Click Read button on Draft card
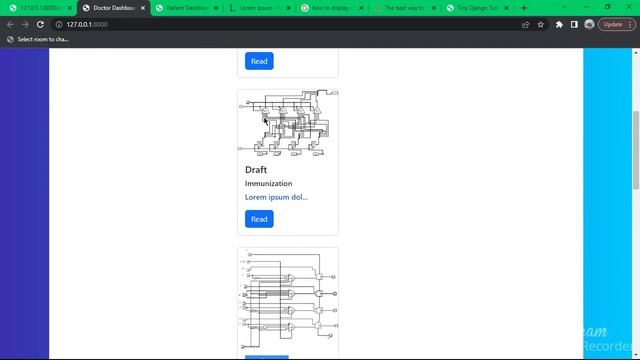 259,219
